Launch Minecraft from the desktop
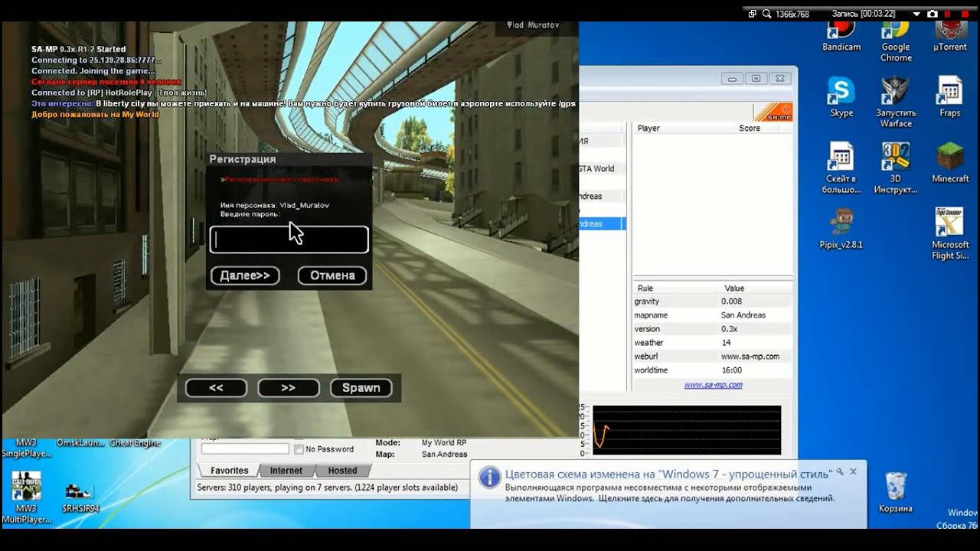Screen dimensions: 980x551 [x=949, y=163]
